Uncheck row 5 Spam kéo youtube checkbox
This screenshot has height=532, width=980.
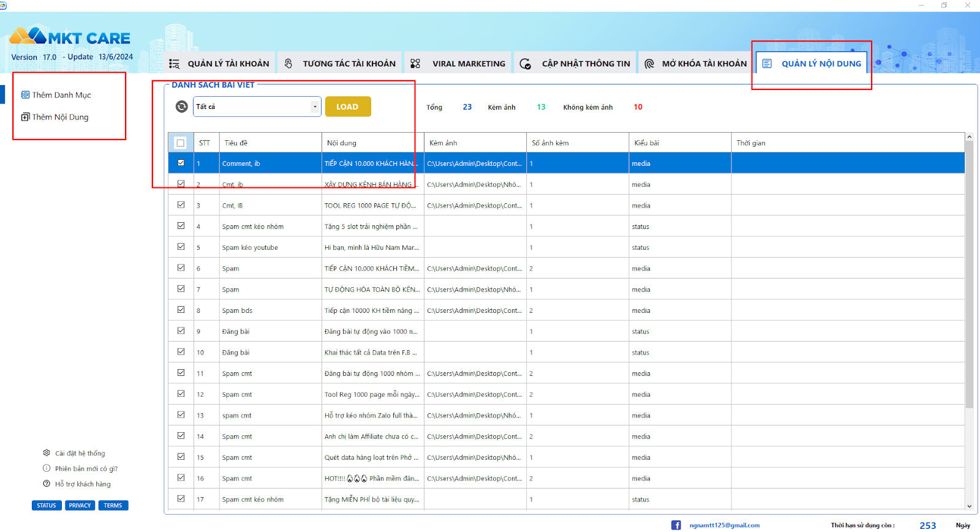click(181, 247)
